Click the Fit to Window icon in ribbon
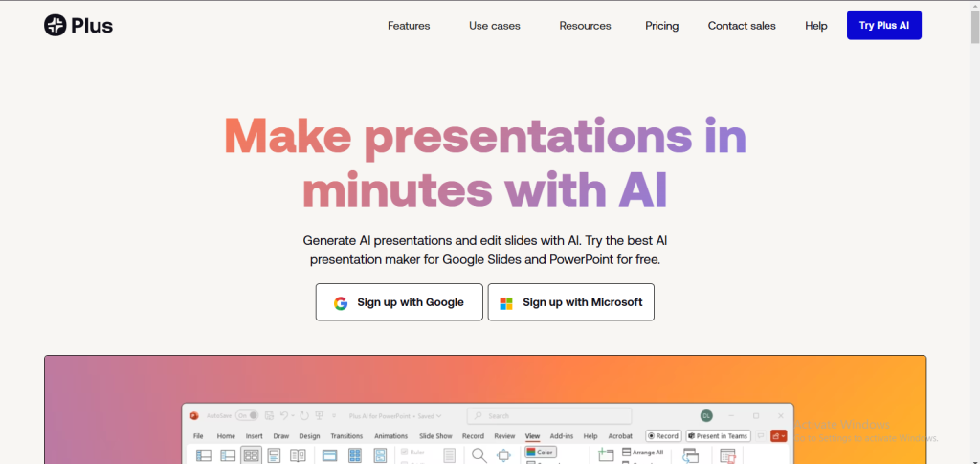The width and height of the screenshot is (980, 464). (x=503, y=456)
